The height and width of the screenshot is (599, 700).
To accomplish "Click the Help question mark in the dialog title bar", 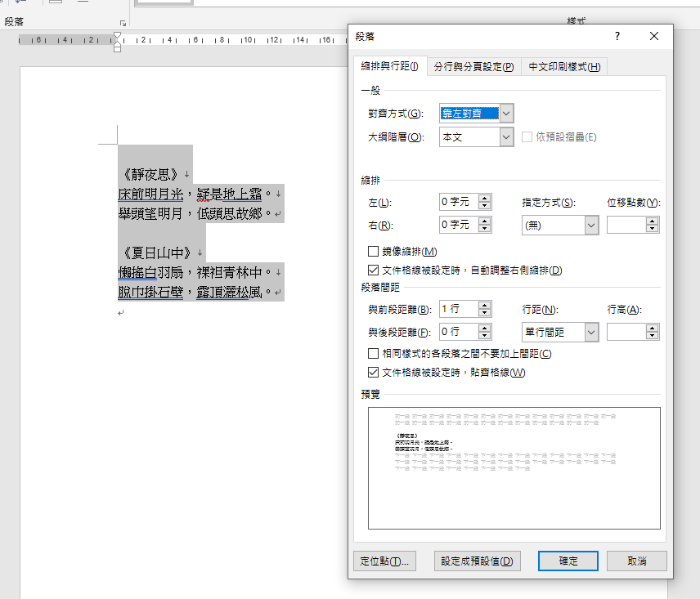I will 617,37.
